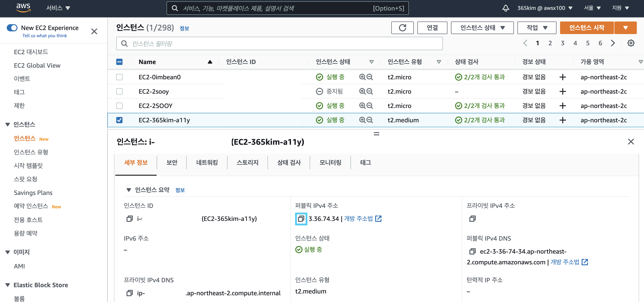The image size is (644, 302).
Task: Open table preferences gear
Action: click(631, 43)
